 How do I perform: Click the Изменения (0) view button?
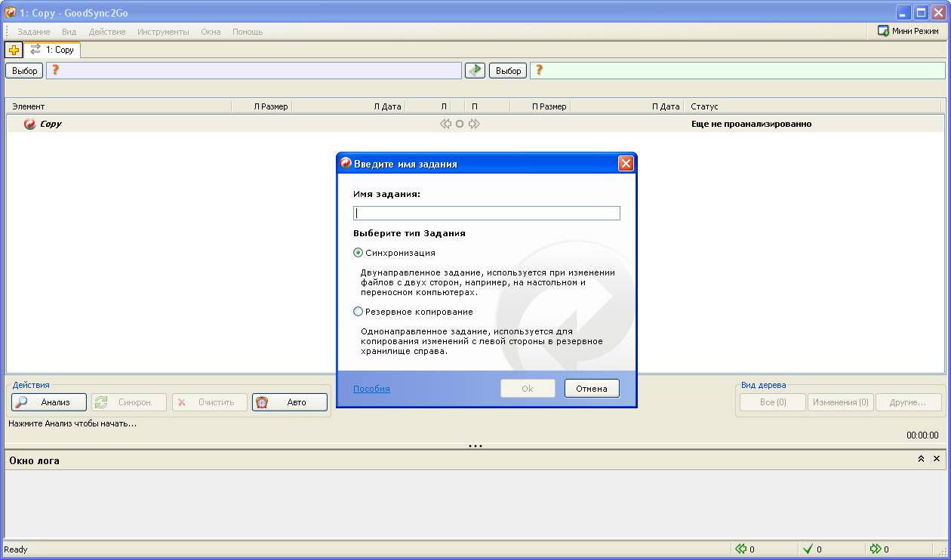tap(841, 402)
